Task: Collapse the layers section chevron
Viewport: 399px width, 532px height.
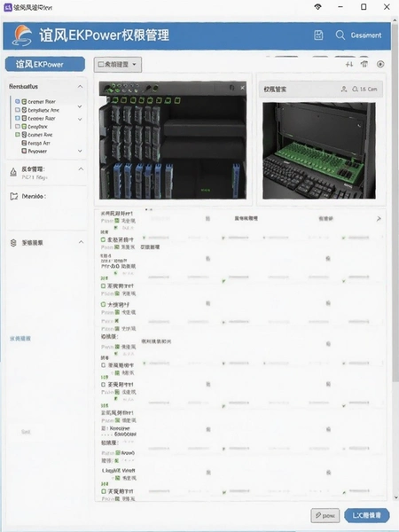Action: [81, 242]
